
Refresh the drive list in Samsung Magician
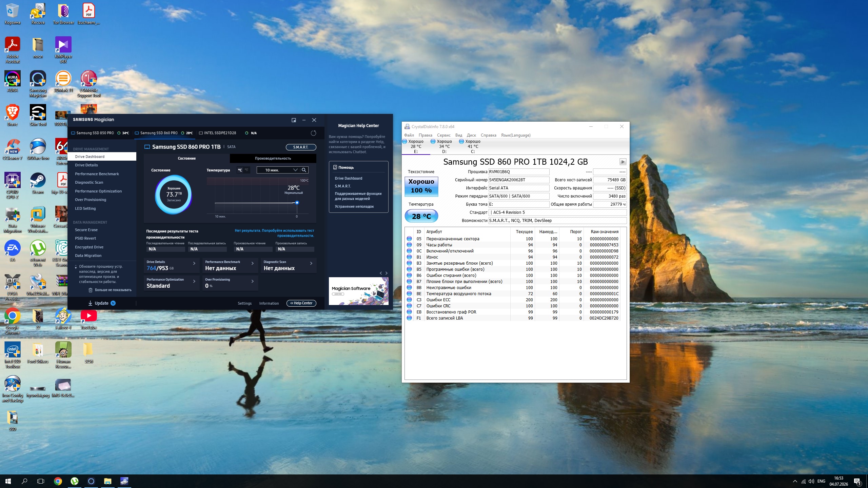click(313, 133)
